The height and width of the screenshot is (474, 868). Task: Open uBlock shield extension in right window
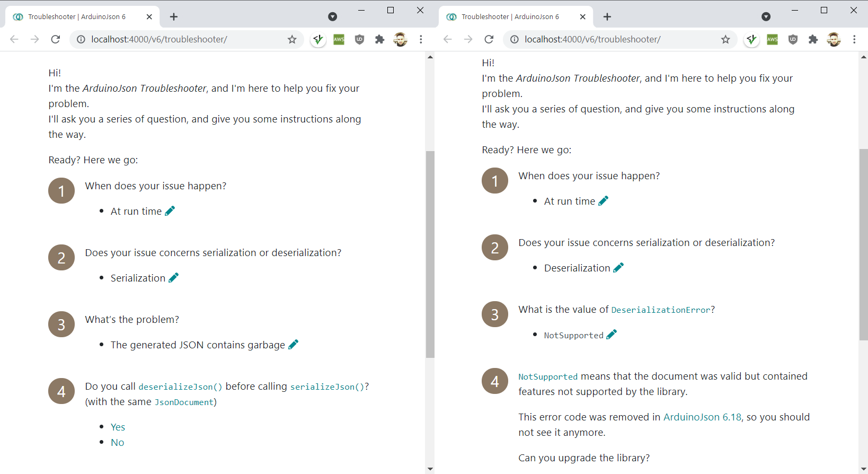(x=793, y=39)
